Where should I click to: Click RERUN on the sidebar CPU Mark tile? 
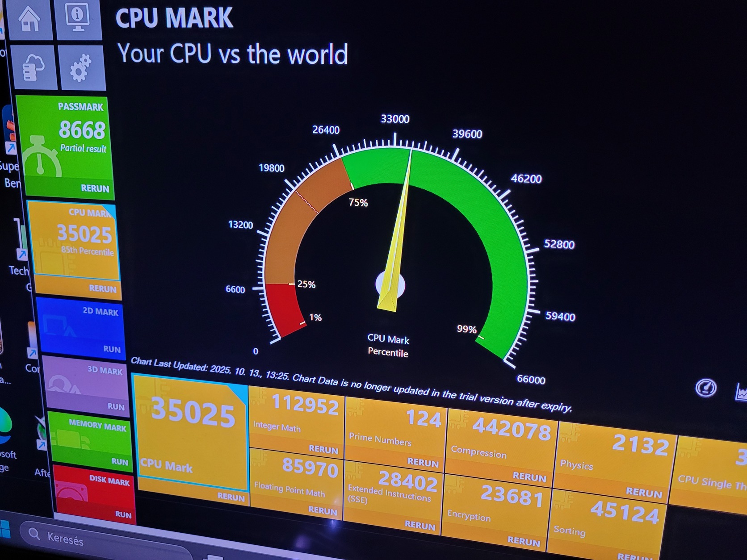pyautogui.click(x=103, y=288)
